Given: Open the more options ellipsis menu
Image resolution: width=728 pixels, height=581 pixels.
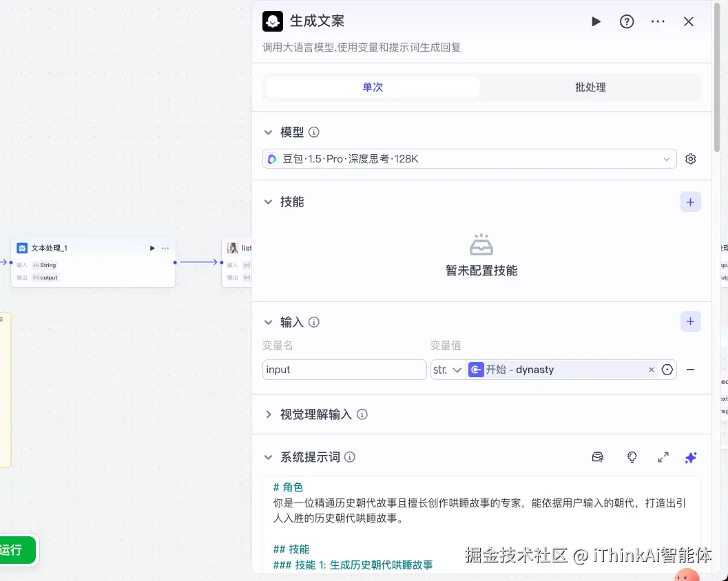Looking at the screenshot, I should tap(657, 21).
